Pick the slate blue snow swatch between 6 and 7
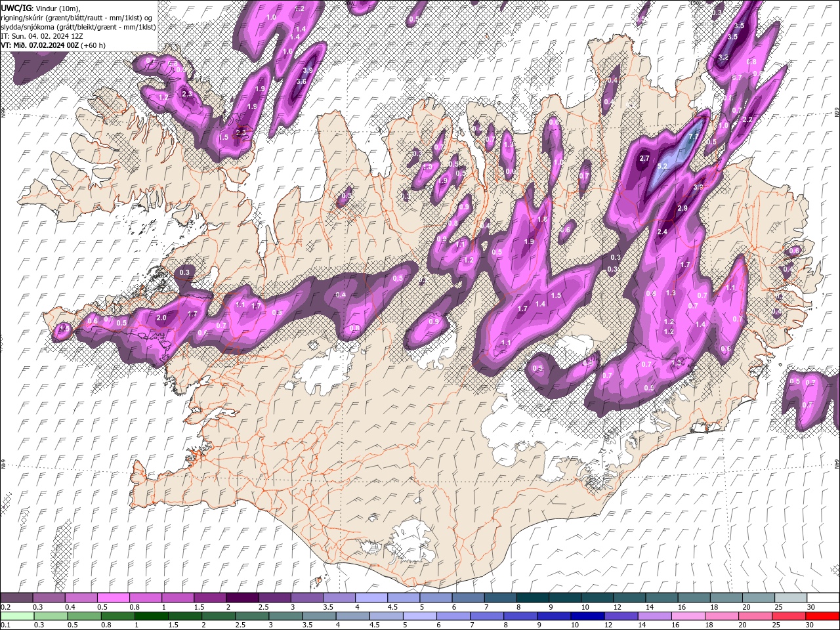The width and height of the screenshot is (840, 630). (467, 597)
